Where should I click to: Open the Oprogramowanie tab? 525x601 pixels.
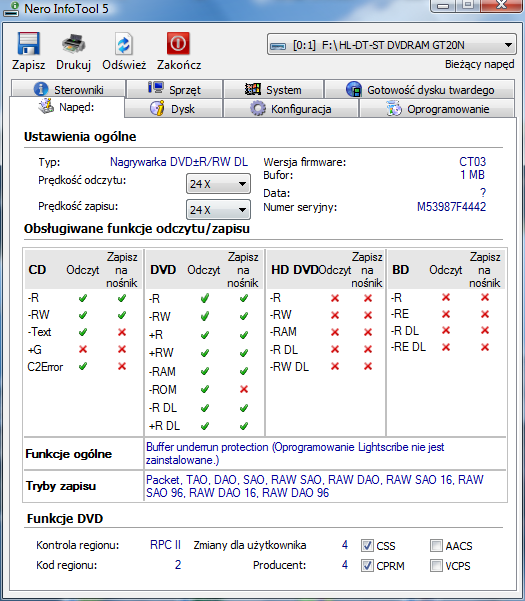(x=437, y=108)
